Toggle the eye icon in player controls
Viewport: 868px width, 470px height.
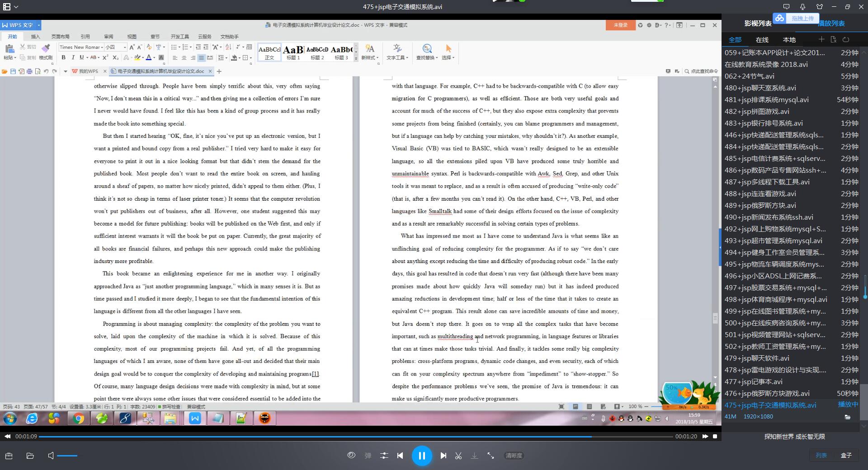point(351,455)
